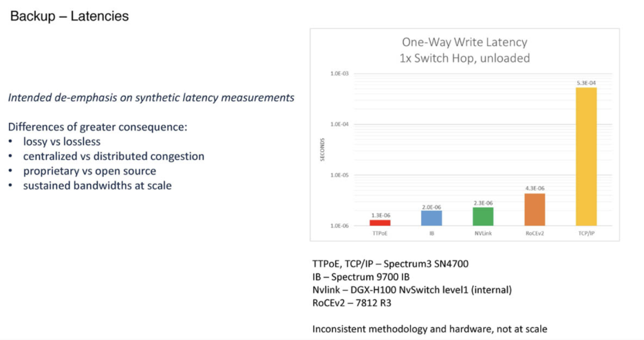Click the 'Backup – Latencies' slide title
The height and width of the screenshot is (340, 644).
[70, 17]
